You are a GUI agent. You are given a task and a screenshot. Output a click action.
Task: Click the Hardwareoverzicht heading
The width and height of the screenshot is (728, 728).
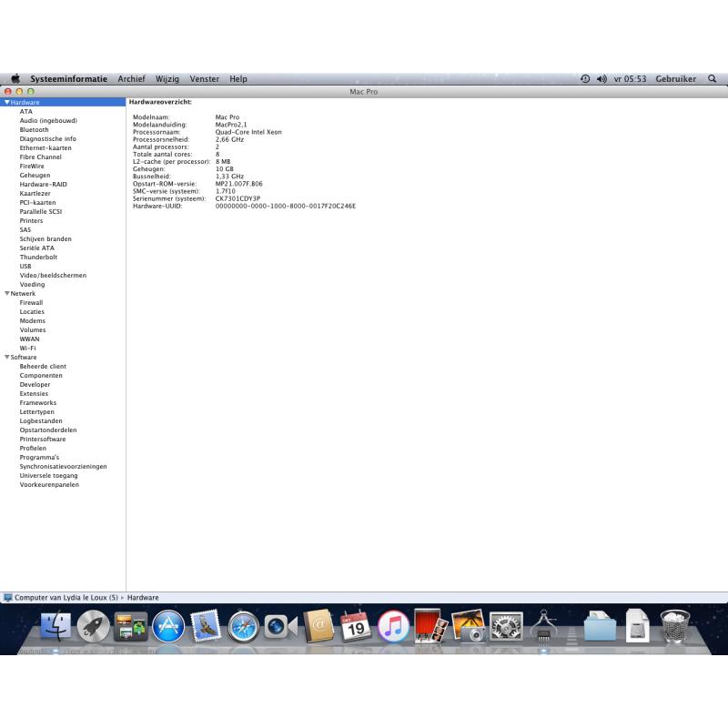pos(160,102)
